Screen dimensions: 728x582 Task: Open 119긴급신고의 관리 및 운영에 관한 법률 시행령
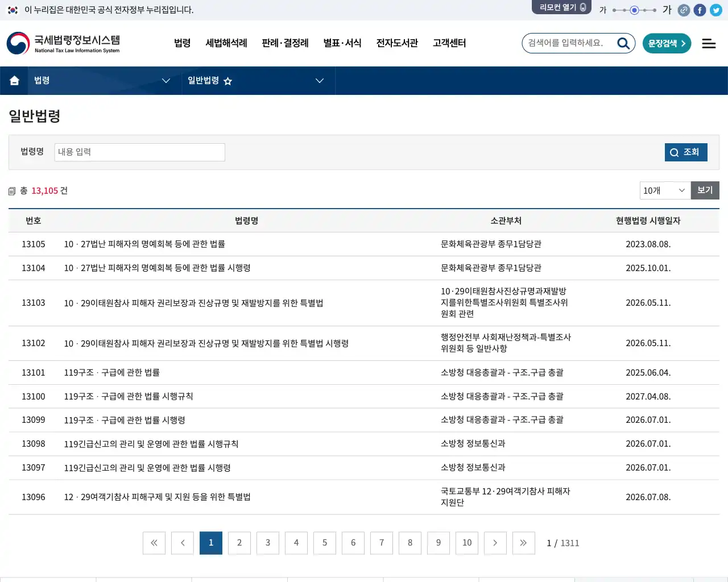(147, 468)
